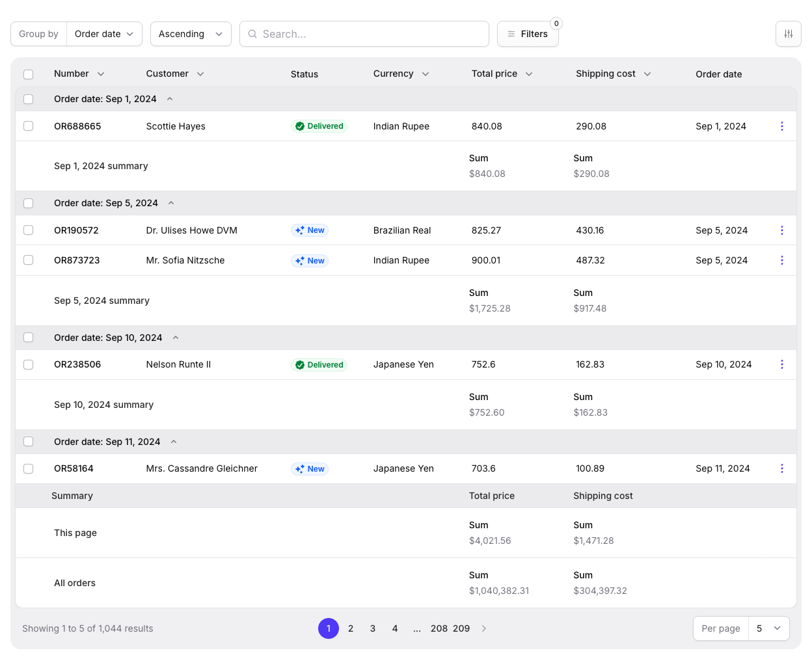812x659 pixels.
Task: Open the Group by Order date dropdown
Action: pyautogui.click(x=104, y=34)
